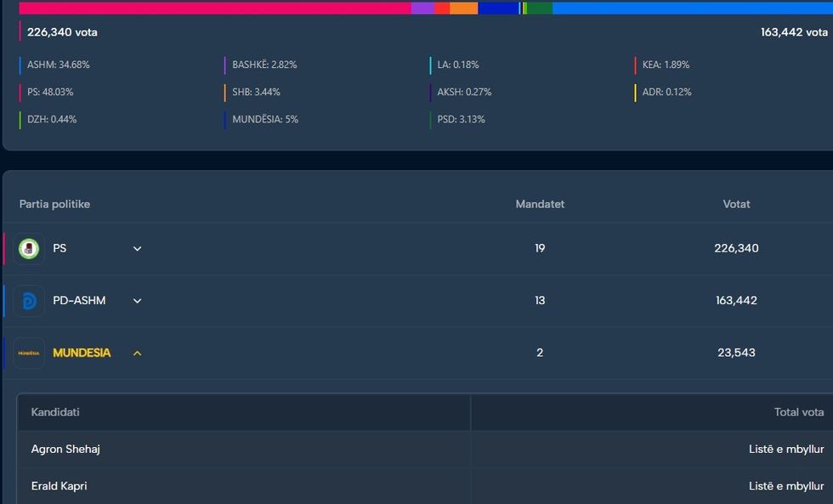This screenshot has width=833, height=504.
Task: Select candidate Erald Kapri row
Action: click(59, 486)
